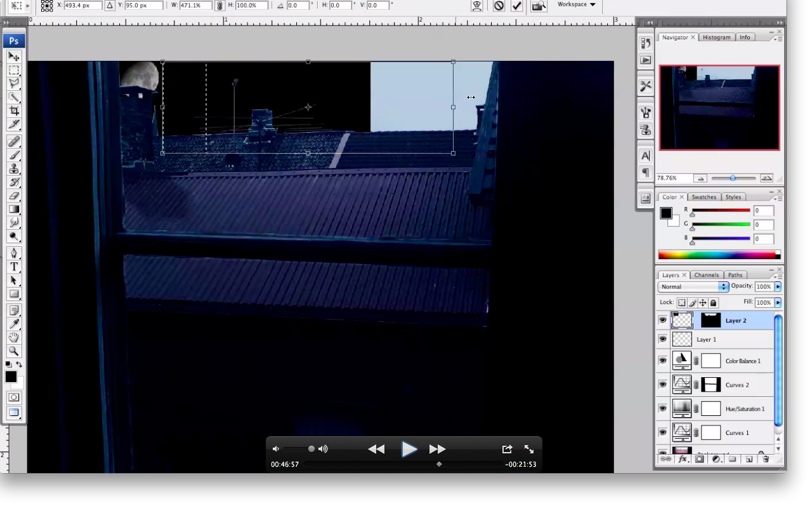Swap foreground and background colors
Image resolution: width=812 pixels, height=508 pixels.
tap(19, 364)
